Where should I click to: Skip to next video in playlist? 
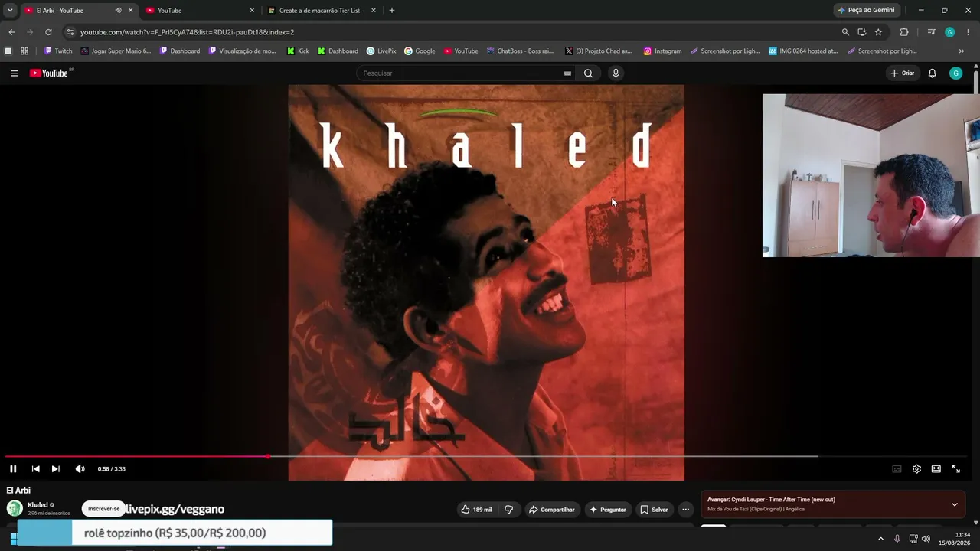tap(55, 469)
